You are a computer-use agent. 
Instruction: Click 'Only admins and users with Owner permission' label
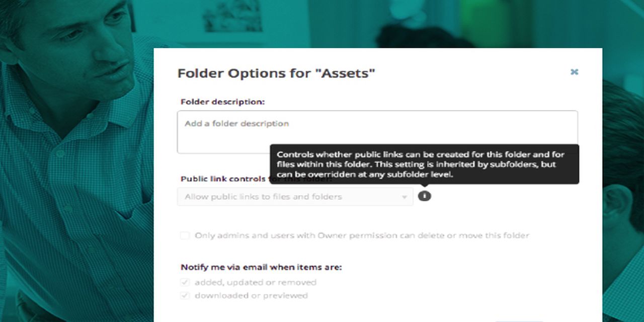[x=362, y=235]
